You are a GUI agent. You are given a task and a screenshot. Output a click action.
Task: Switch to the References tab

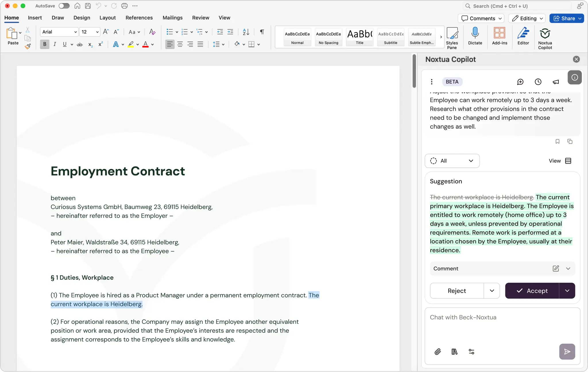click(x=139, y=18)
